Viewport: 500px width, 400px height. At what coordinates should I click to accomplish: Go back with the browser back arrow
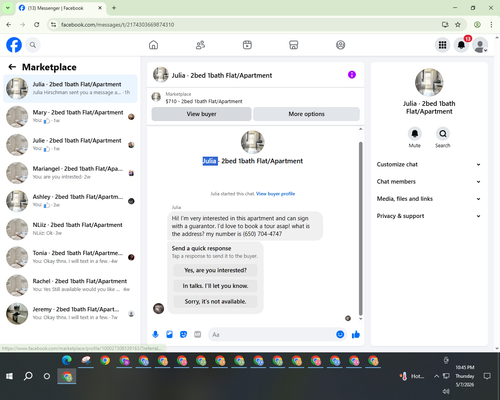9,24
